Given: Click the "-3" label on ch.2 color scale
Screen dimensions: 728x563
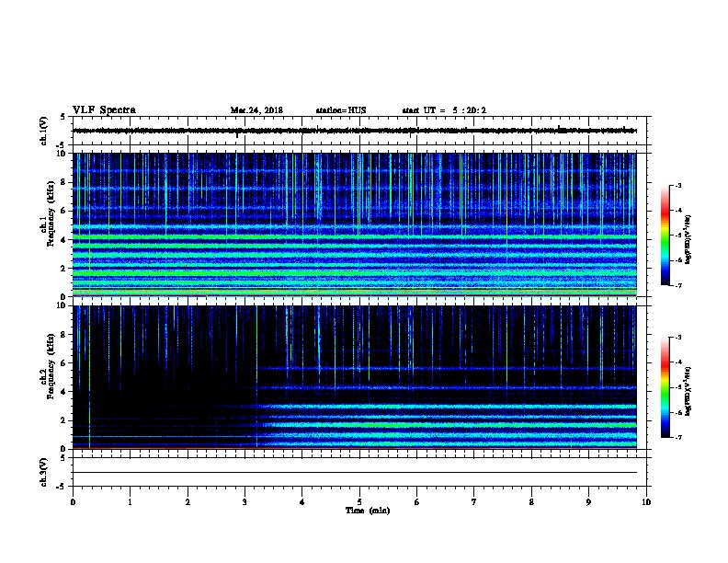Looking at the screenshot, I should (677, 338).
